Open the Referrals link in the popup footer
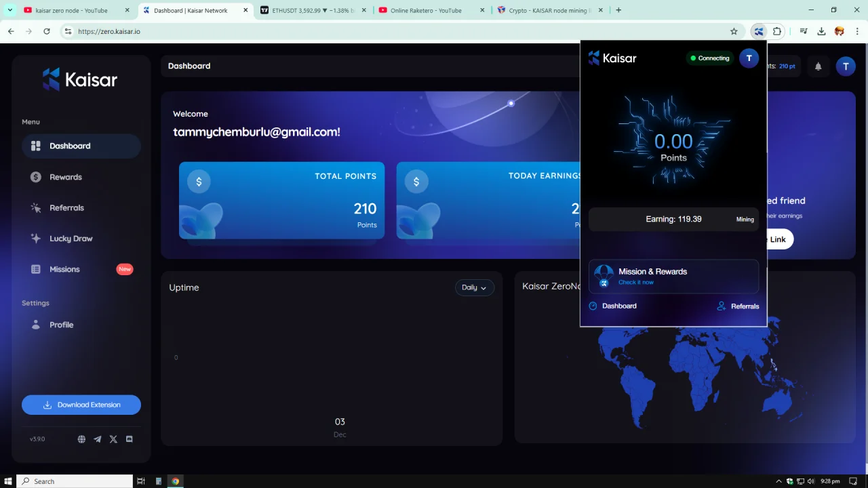 point(738,306)
